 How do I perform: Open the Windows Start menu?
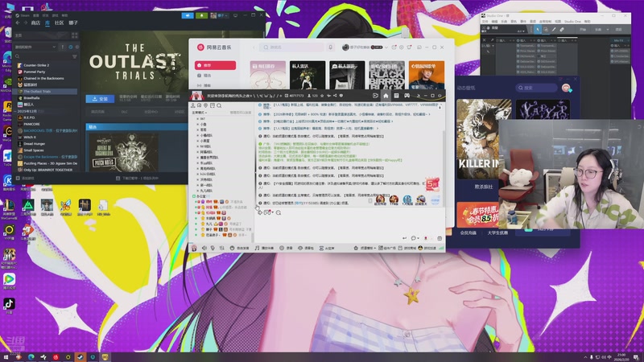click(x=6, y=357)
